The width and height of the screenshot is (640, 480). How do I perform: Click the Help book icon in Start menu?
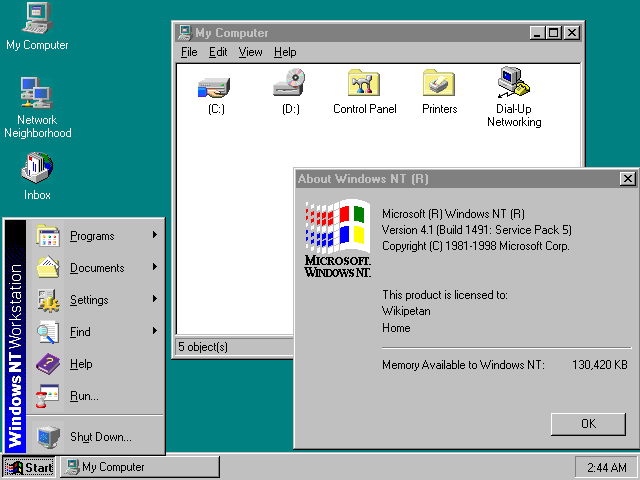[x=48, y=364]
